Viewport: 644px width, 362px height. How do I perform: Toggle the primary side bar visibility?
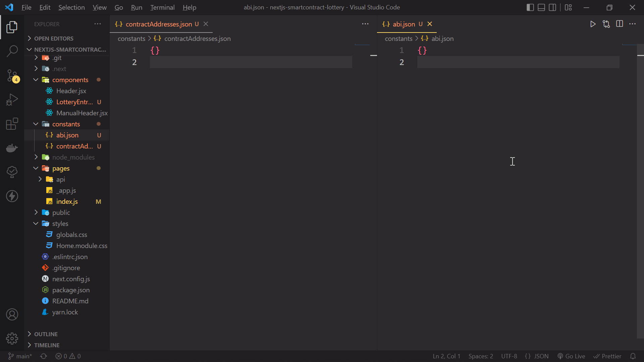(530, 7)
